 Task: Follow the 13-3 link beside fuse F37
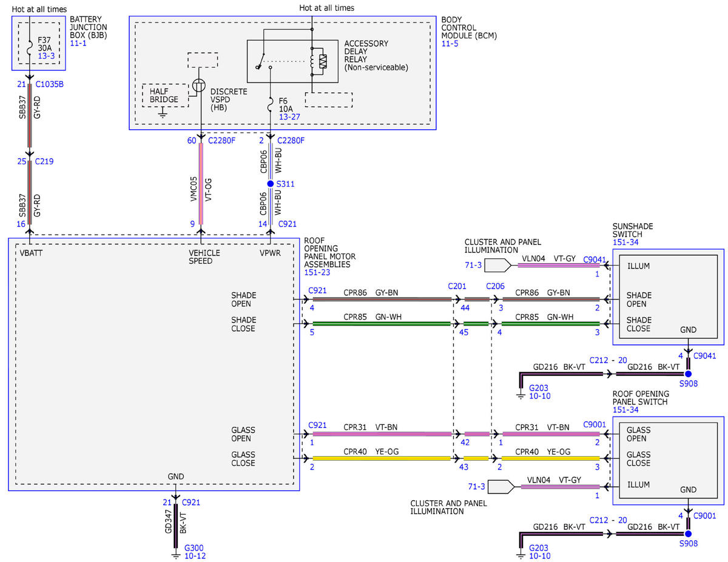47,56
